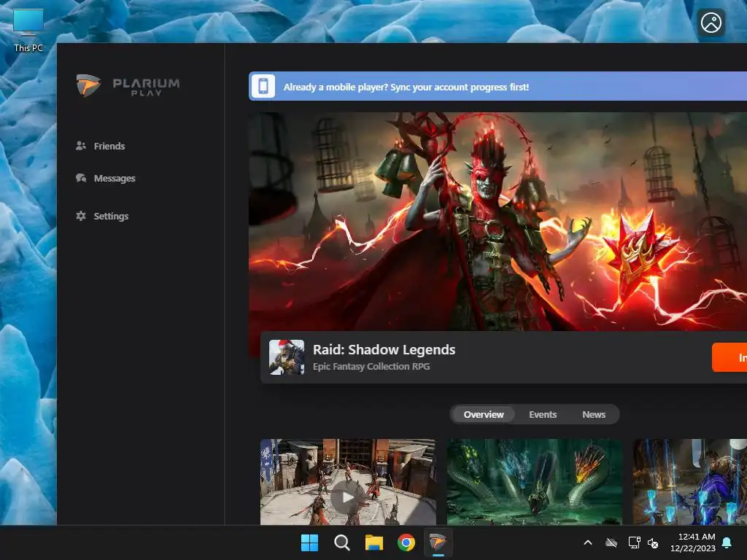Click the Raid: Shadow Legends game icon
The image size is (747, 560).
[x=287, y=357]
